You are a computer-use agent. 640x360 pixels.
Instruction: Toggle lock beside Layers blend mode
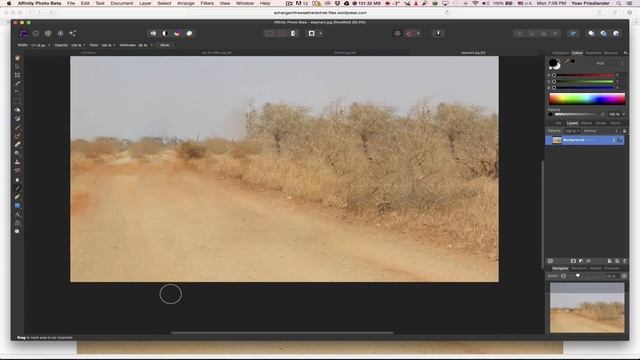[624, 131]
